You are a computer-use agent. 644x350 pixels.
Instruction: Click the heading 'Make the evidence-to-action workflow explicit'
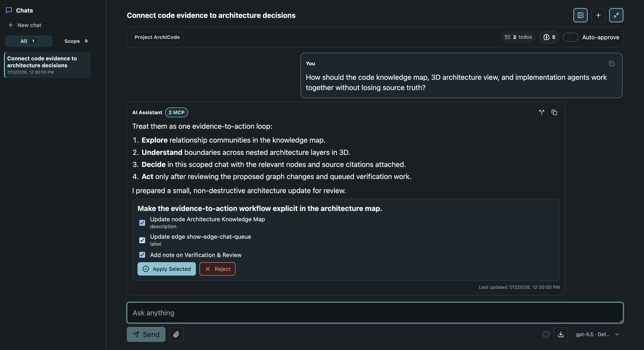click(x=259, y=208)
